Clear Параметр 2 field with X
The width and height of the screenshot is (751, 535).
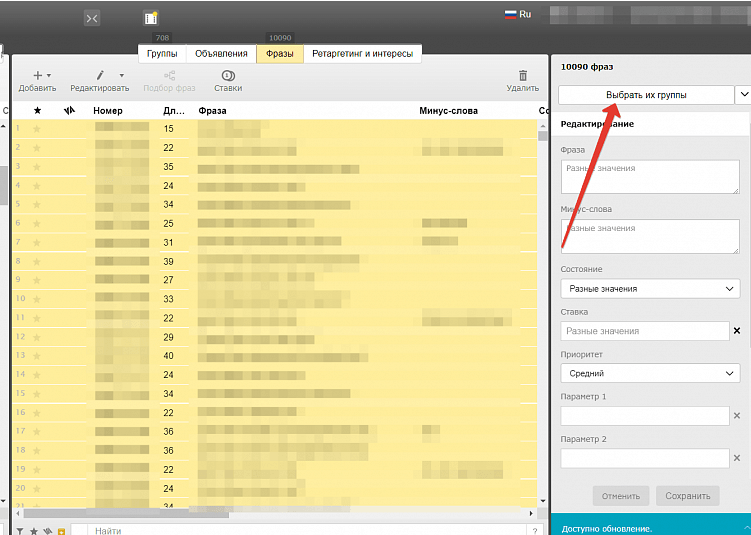click(x=737, y=458)
